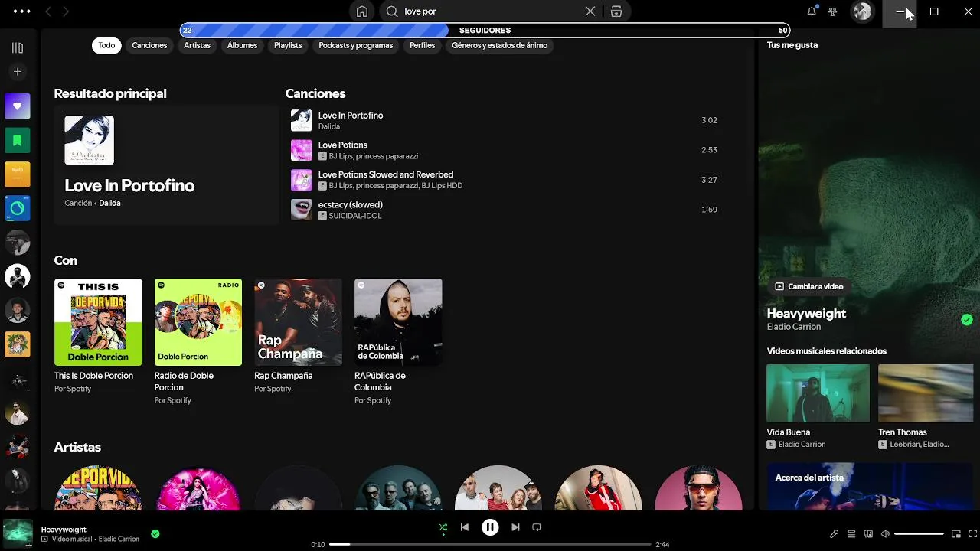The width and height of the screenshot is (980, 551).
Task: Open Rap Champaña playlist card
Action: point(299,335)
